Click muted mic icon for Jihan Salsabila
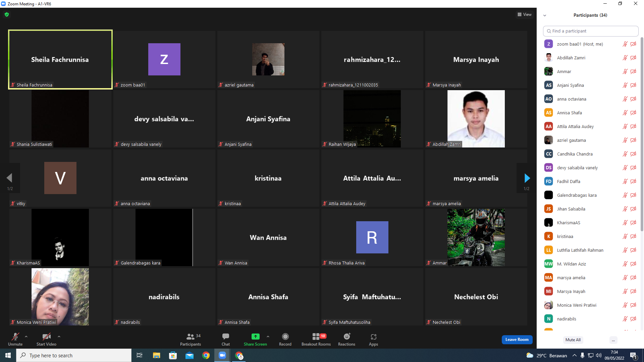 pos(625,209)
